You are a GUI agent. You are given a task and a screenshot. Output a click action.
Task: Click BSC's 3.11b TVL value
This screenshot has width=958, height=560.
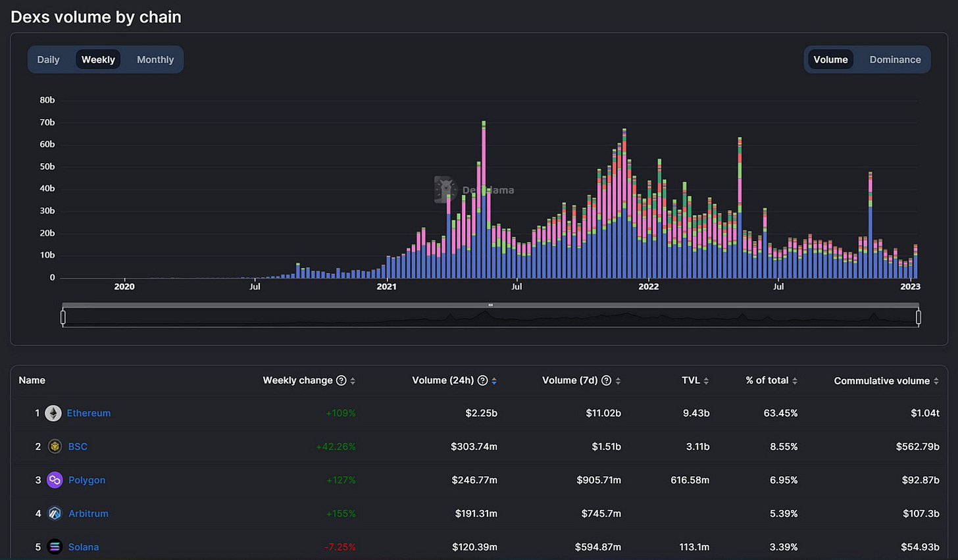(697, 446)
